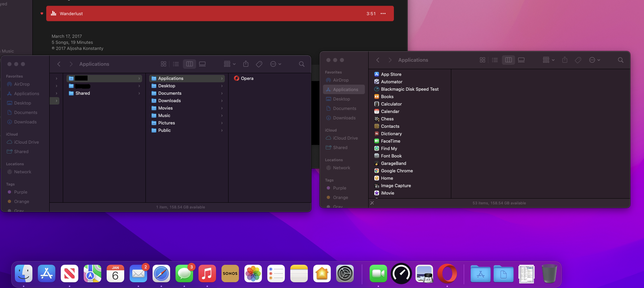This screenshot has width=644, height=288.
Task: Open Messages with 3 notifications badge
Action: click(184, 273)
